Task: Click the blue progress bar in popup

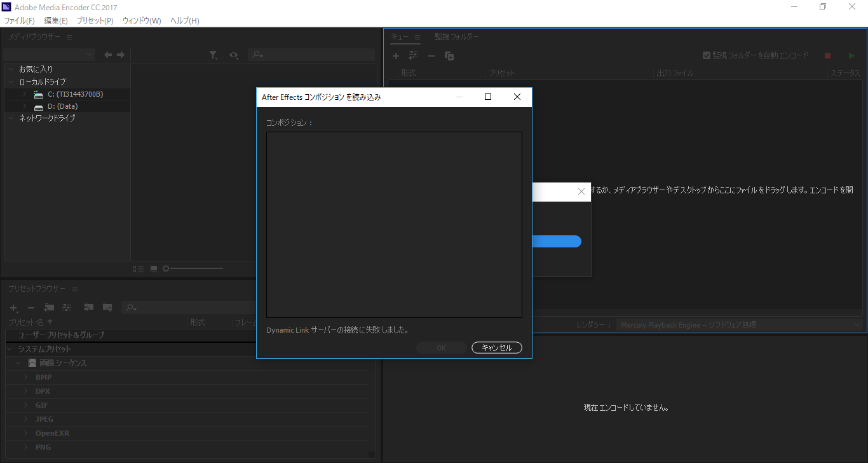Action: [557, 241]
